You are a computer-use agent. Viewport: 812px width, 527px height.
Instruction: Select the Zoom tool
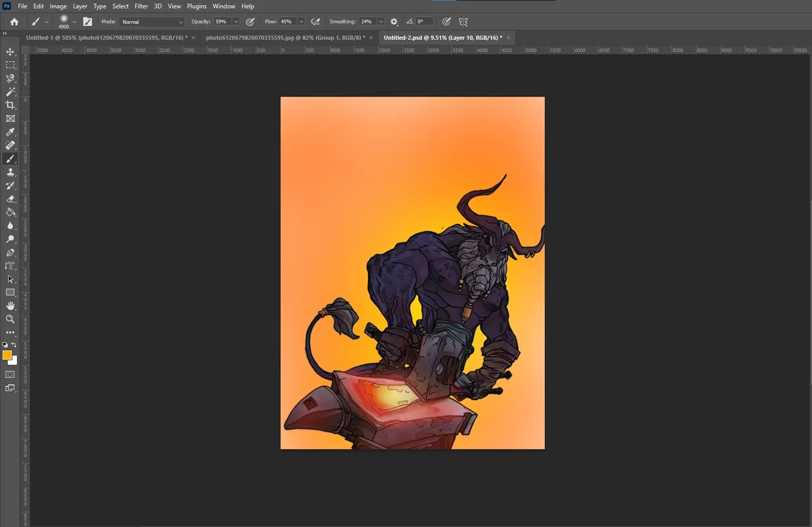[x=10, y=319]
